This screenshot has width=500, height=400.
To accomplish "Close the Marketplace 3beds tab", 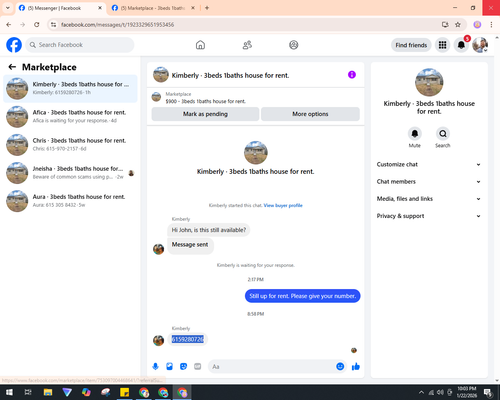I will coord(193,8).
